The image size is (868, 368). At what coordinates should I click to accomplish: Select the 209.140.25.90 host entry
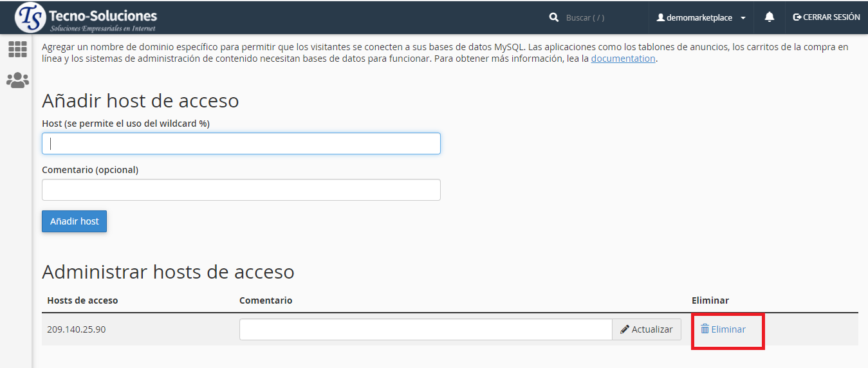coord(76,329)
